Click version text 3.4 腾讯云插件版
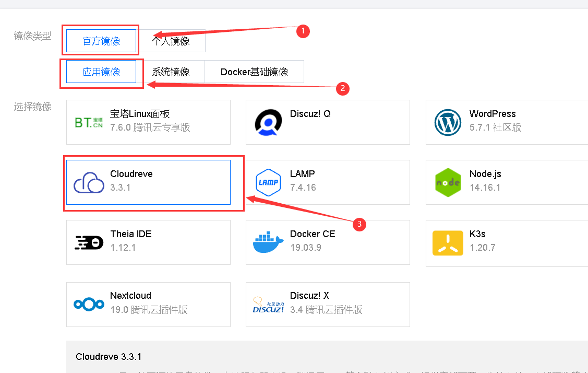Image resolution: width=588 pixels, height=373 pixels. click(326, 309)
